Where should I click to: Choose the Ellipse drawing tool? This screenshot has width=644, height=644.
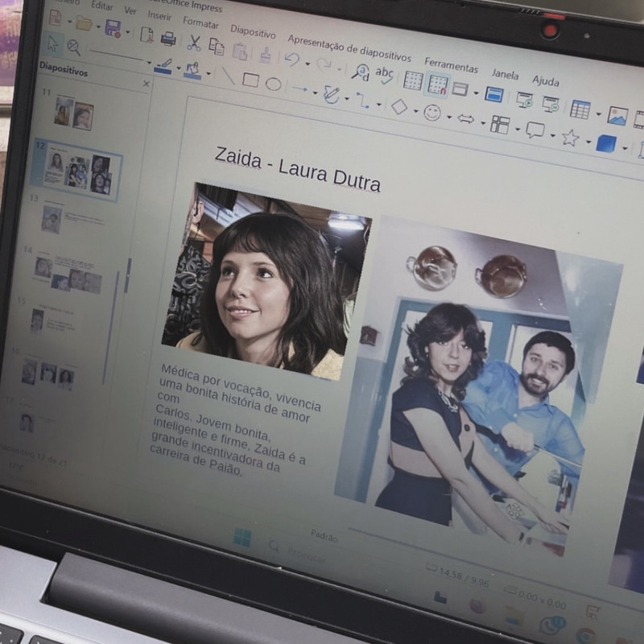pos(273,85)
